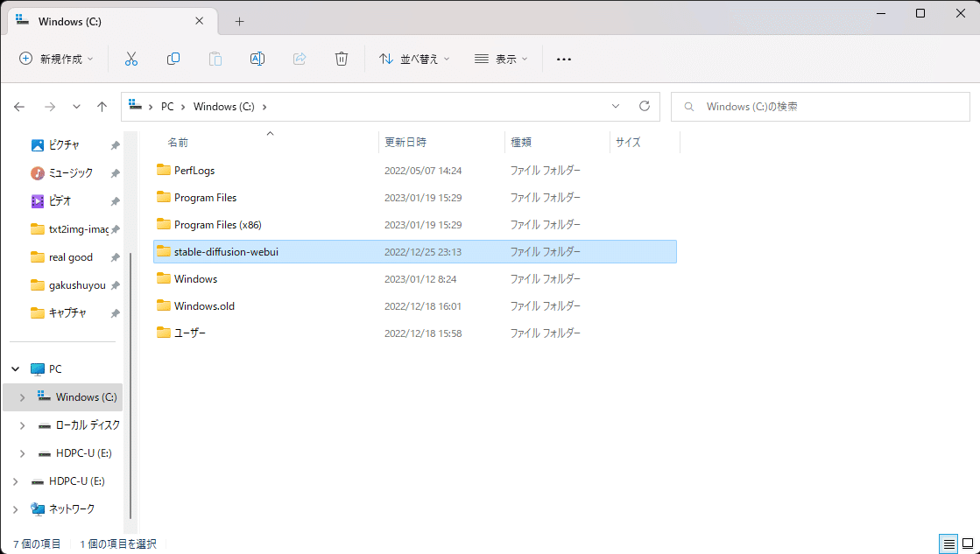Click the PerfLogs folder icon
Viewport: 980px width, 554px height.
pos(164,170)
